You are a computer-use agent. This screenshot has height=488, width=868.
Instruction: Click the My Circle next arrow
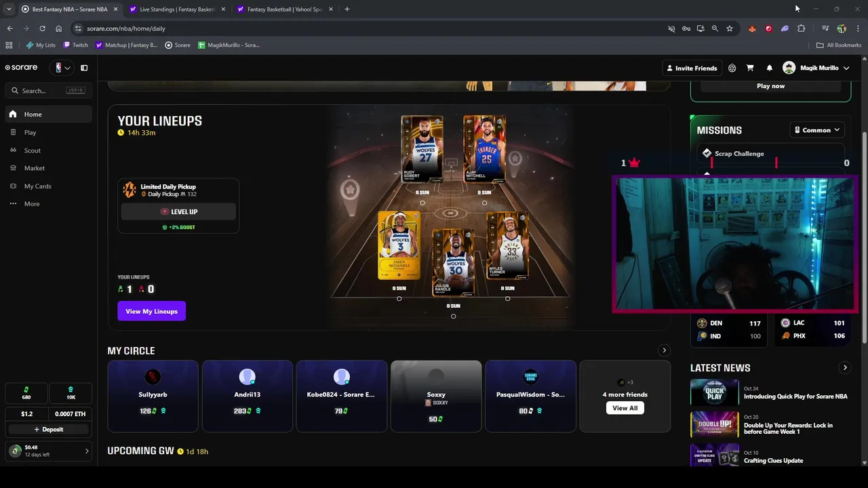coord(664,350)
